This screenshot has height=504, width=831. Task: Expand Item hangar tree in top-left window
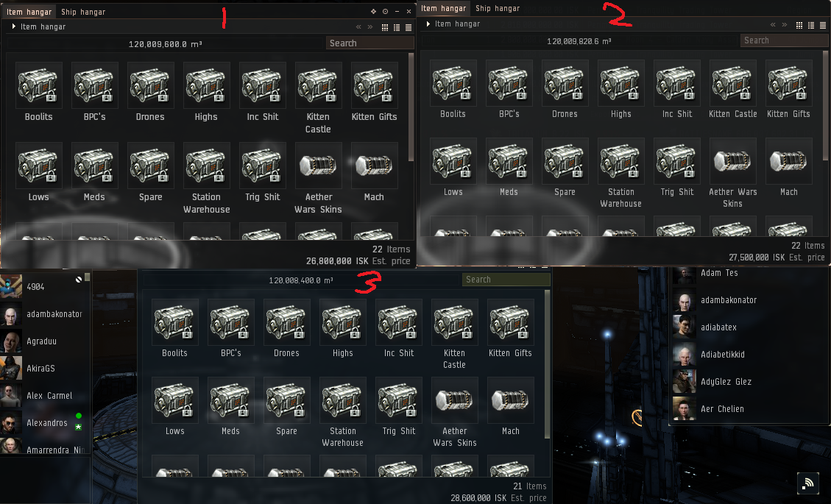(13, 26)
